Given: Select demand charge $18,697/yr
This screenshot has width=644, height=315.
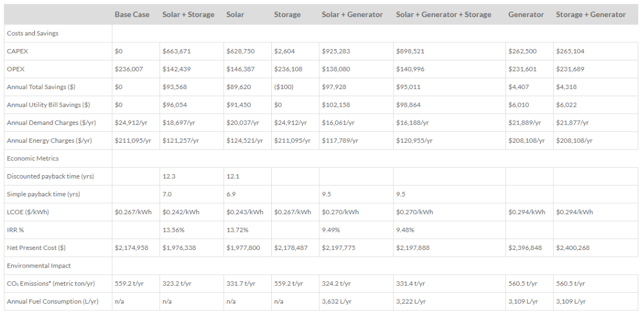Looking at the screenshot, I should click(179, 123).
